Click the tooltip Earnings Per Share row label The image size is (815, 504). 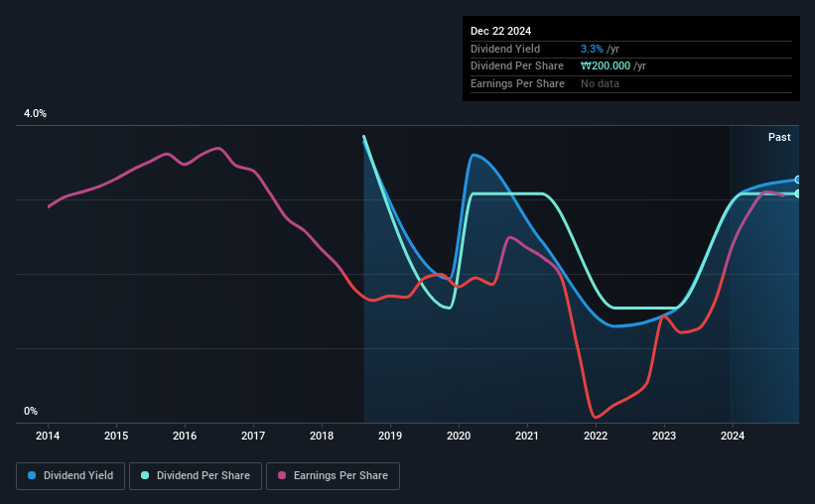(517, 83)
